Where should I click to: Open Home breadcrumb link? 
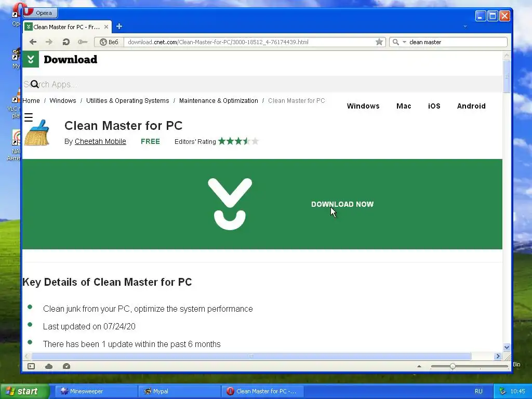(31, 100)
